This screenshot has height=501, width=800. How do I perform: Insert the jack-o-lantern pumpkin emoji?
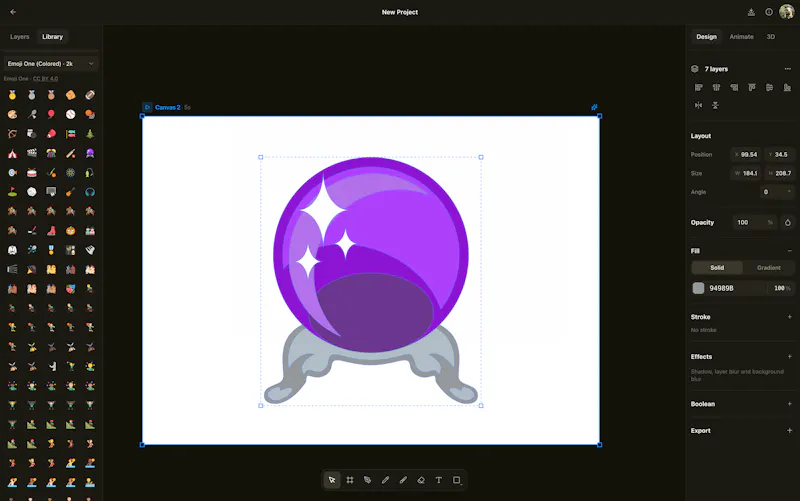[x=70, y=231]
